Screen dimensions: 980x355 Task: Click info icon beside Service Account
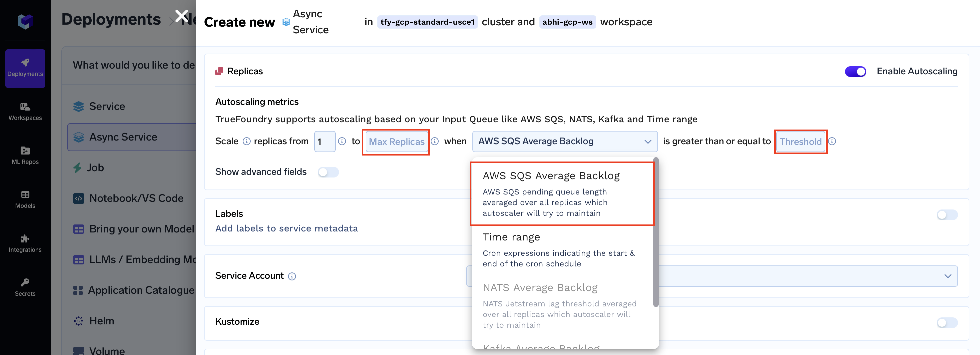click(x=292, y=276)
